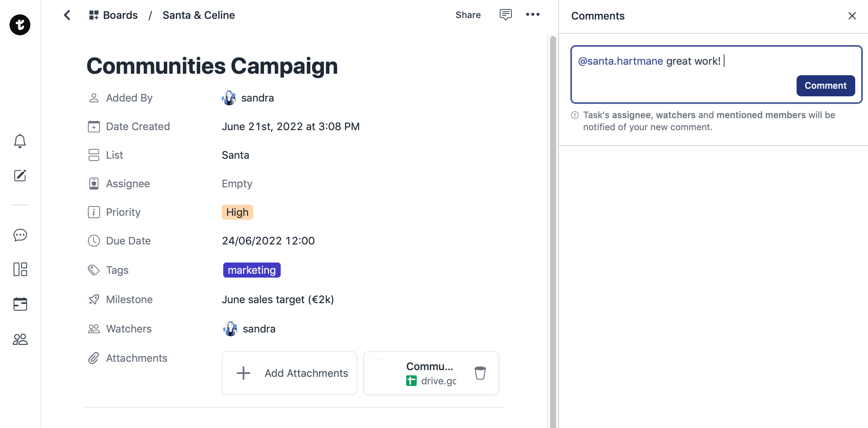Open the High priority selector
The image size is (868, 428).
tap(237, 212)
